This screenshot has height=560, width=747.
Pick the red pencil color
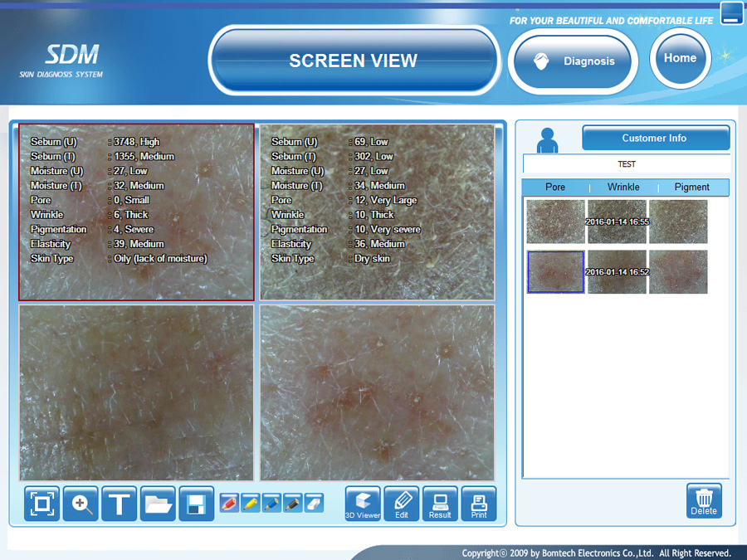coord(229,503)
